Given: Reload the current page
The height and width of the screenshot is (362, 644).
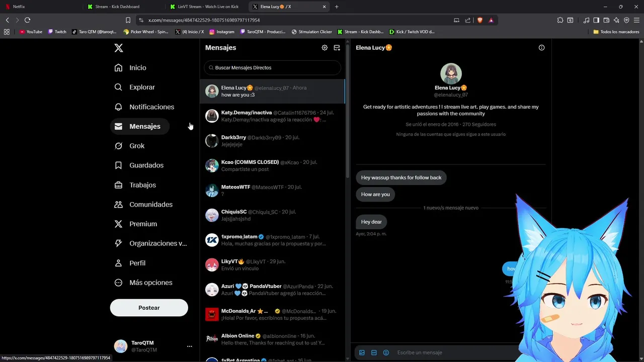Looking at the screenshot, I should 27,20.
